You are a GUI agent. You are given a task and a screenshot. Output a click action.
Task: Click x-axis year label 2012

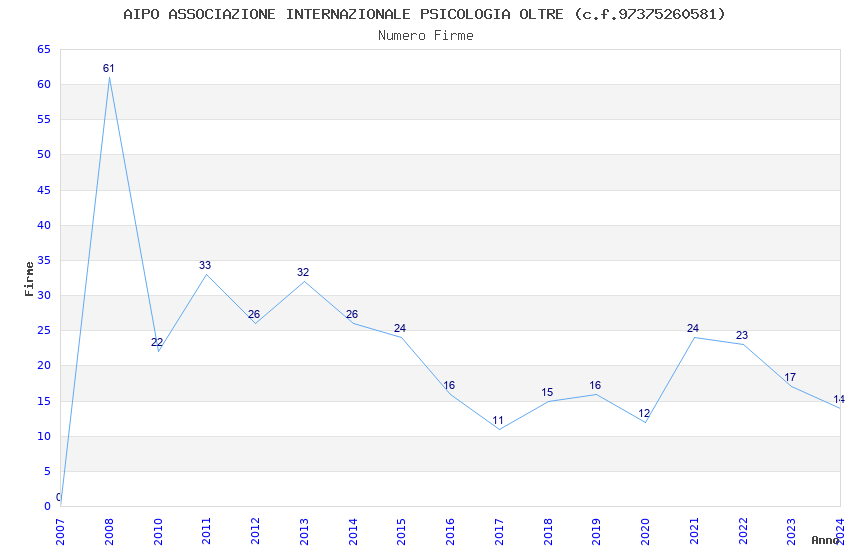tap(255, 532)
